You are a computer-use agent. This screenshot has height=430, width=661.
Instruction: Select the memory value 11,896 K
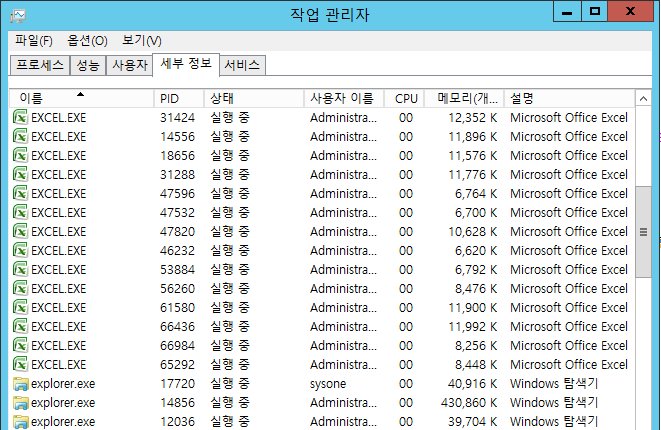(473, 136)
